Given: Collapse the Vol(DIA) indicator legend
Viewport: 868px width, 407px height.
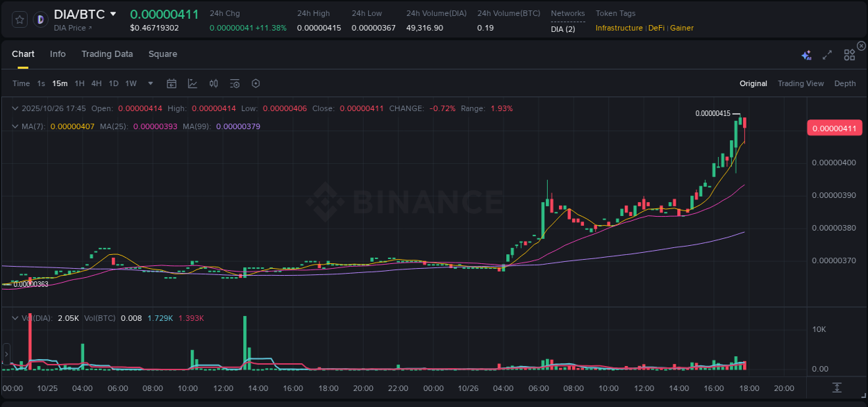Looking at the screenshot, I should point(15,317).
